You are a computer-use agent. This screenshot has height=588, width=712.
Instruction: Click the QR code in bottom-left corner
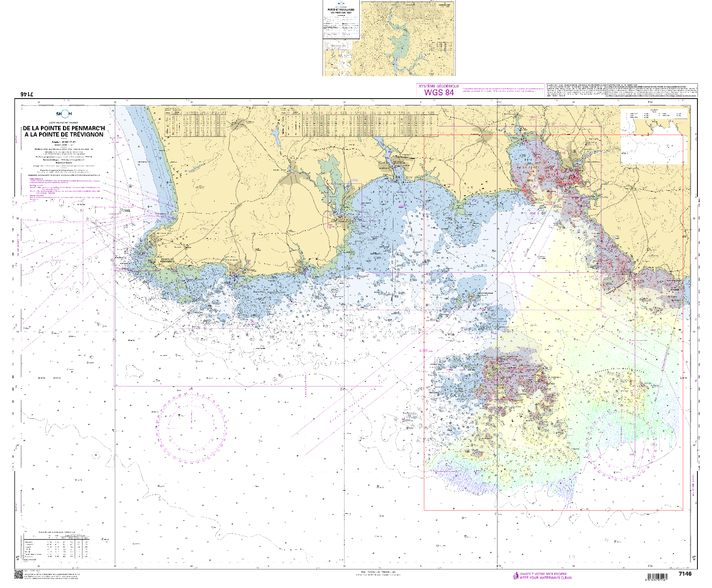coord(18,575)
